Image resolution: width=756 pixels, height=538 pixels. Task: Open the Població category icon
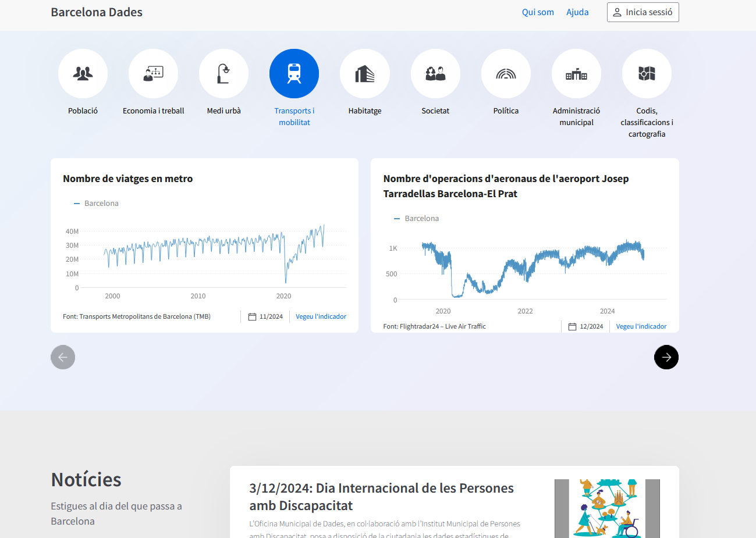tap(83, 74)
